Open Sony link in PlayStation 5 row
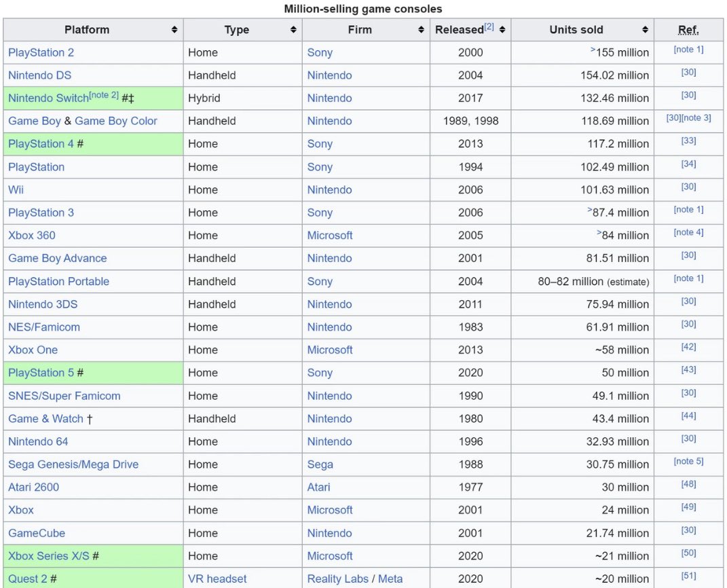 tap(320, 373)
